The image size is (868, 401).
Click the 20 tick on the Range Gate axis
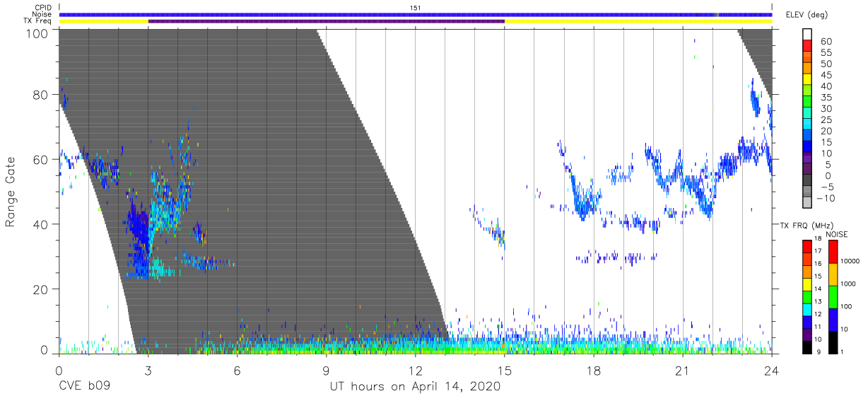[x=40, y=289]
